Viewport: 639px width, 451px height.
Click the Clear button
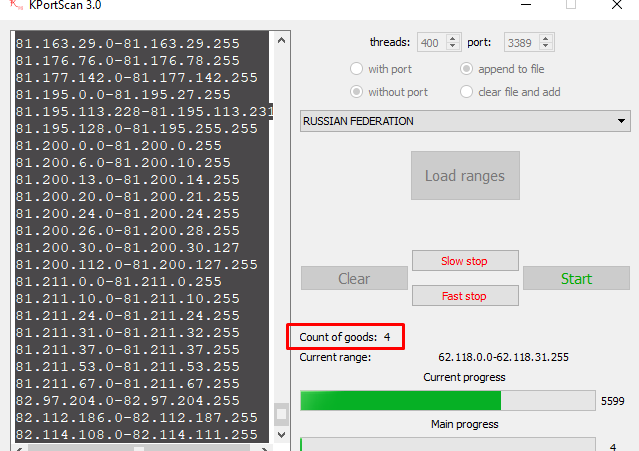coord(353,279)
